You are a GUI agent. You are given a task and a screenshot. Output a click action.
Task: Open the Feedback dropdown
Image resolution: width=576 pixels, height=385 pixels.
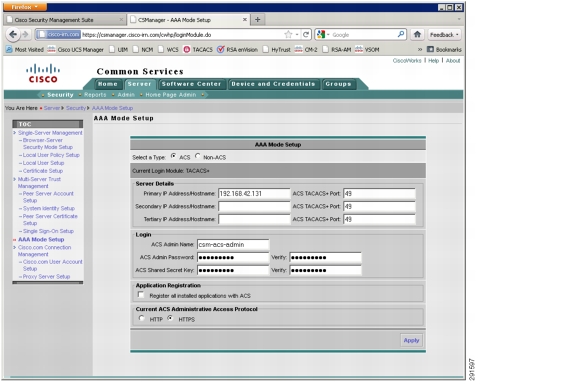(444, 35)
